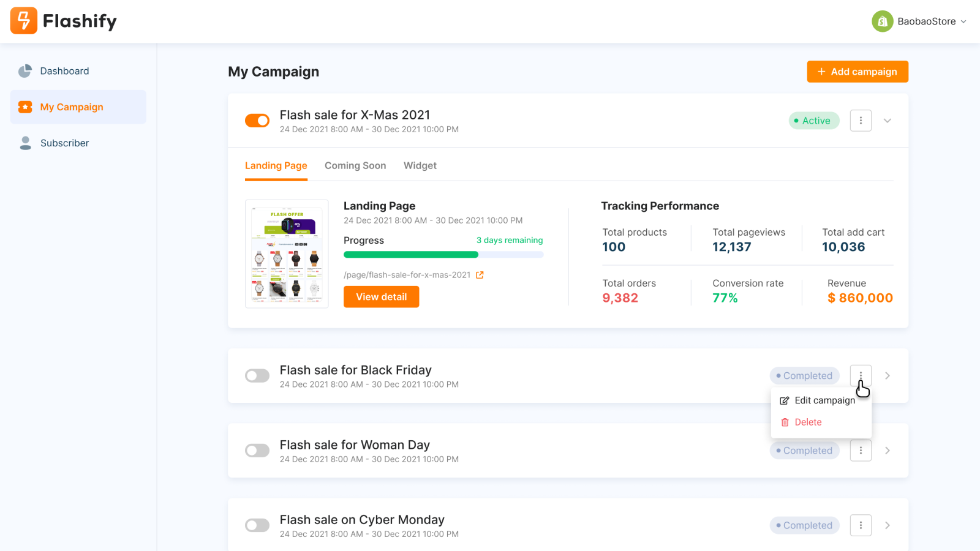
Task: Expand the Black Friday campaign chevron
Action: (x=887, y=376)
